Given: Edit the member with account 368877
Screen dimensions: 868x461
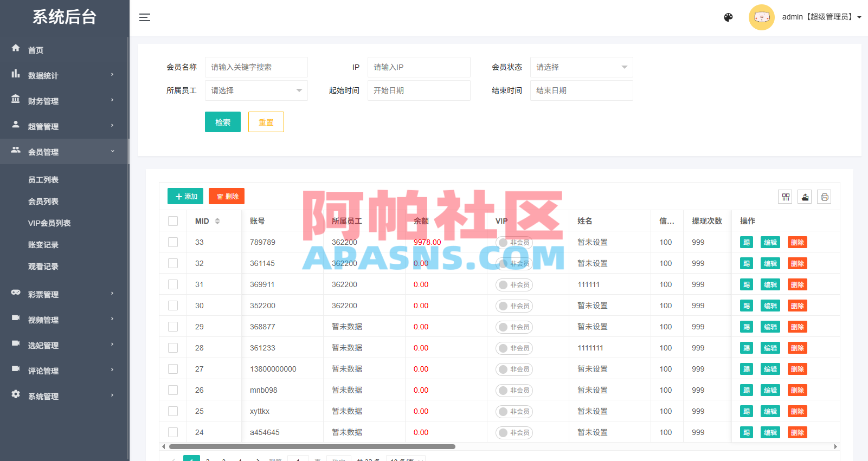Looking at the screenshot, I should pyautogui.click(x=770, y=327).
